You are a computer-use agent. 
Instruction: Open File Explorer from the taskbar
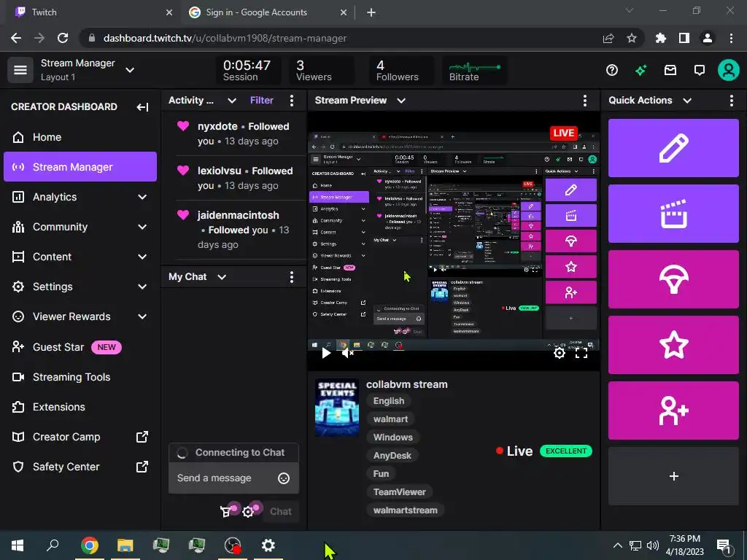[125, 545]
